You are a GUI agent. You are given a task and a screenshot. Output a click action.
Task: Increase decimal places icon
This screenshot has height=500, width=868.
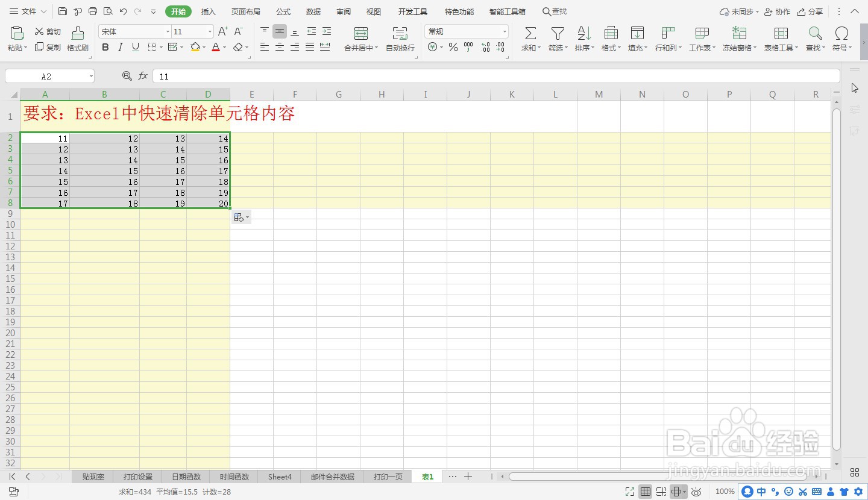point(485,47)
